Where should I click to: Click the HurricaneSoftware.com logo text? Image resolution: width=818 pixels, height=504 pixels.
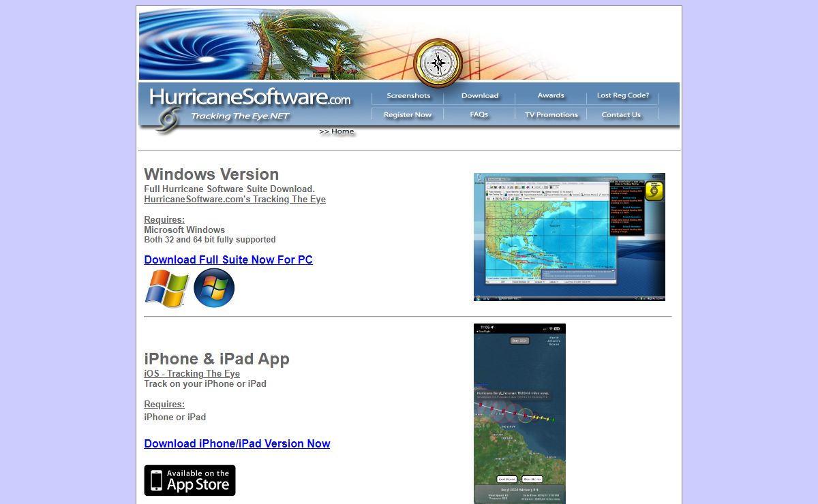click(x=250, y=97)
